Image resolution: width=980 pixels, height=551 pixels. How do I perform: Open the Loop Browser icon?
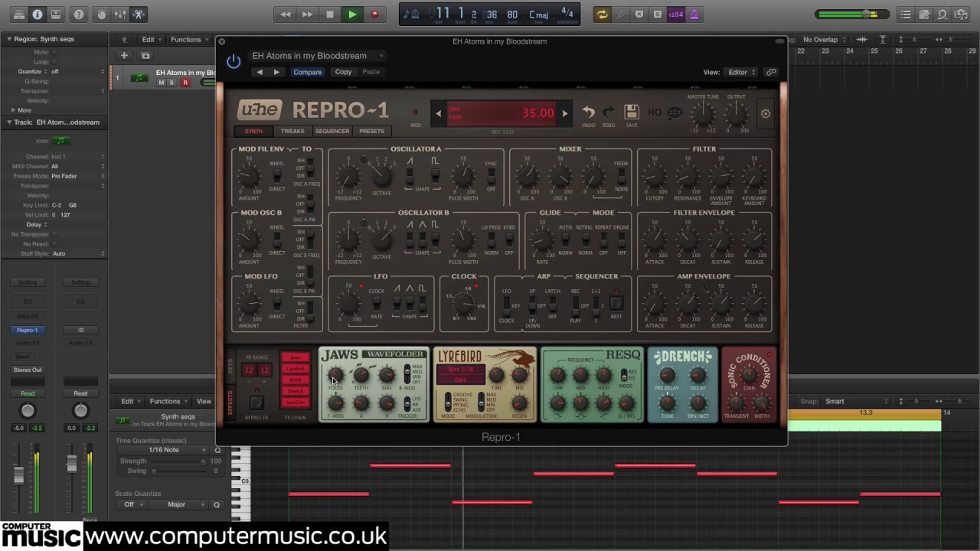click(942, 14)
